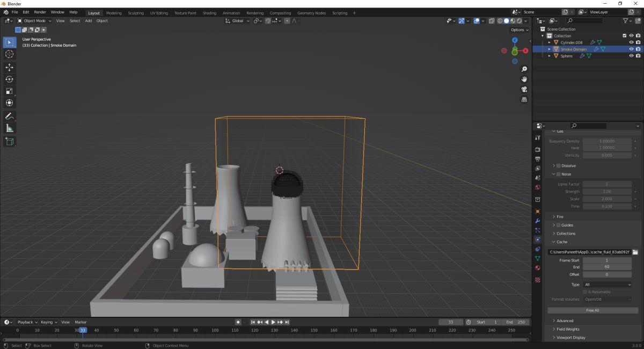Edit the cache Frame Start field

pos(607,260)
